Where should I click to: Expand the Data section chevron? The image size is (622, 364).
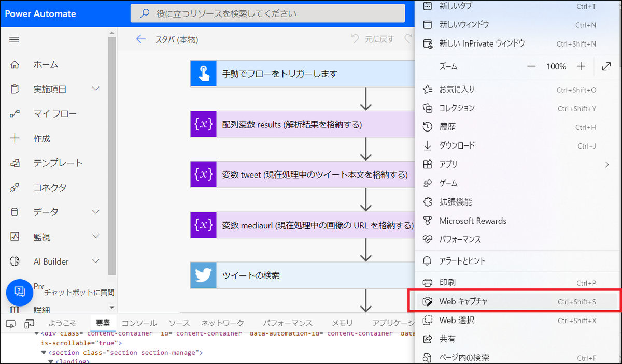(x=96, y=212)
